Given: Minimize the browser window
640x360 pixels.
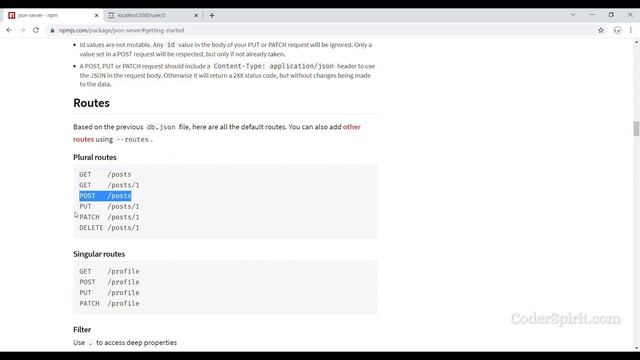Looking at the screenshot, I should (592, 15).
